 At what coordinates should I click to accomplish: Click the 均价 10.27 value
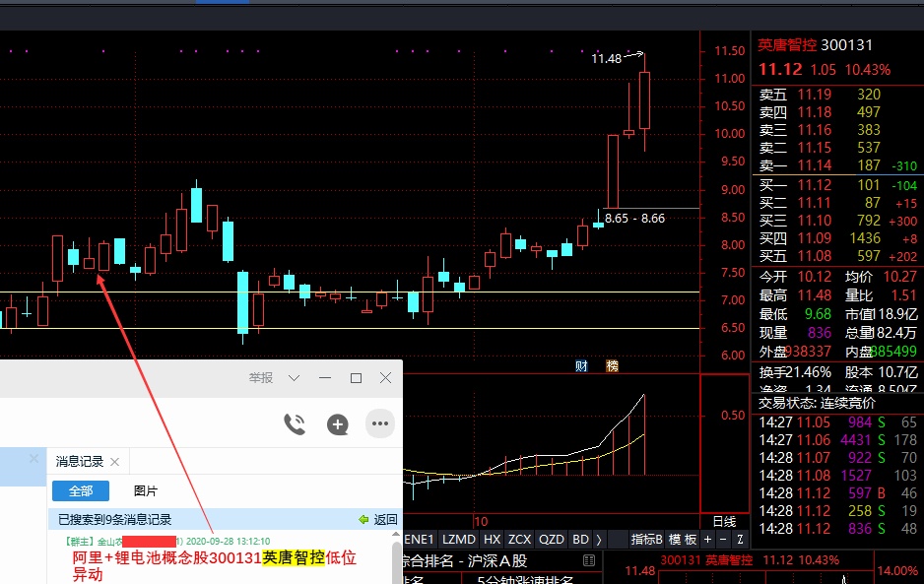899,277
